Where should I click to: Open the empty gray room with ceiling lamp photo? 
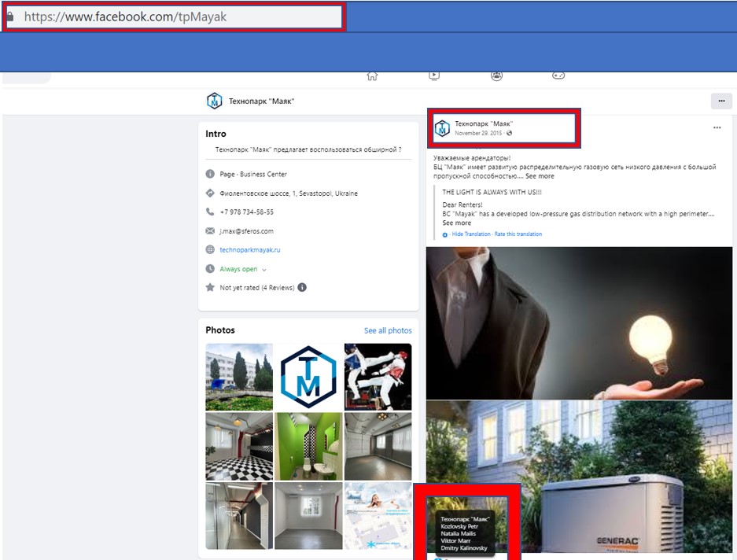tap(378, 446)
